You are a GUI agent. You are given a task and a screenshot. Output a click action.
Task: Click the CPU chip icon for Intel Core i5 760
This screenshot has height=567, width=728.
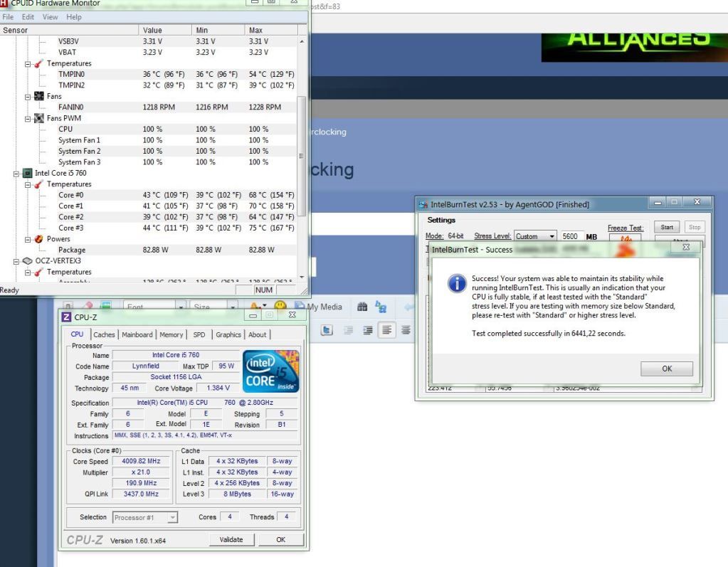point(27,173)
